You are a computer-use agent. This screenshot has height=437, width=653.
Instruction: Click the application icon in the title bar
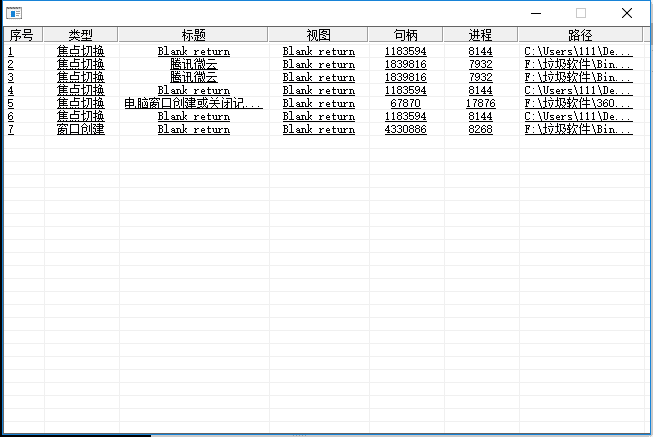point(14,13)
